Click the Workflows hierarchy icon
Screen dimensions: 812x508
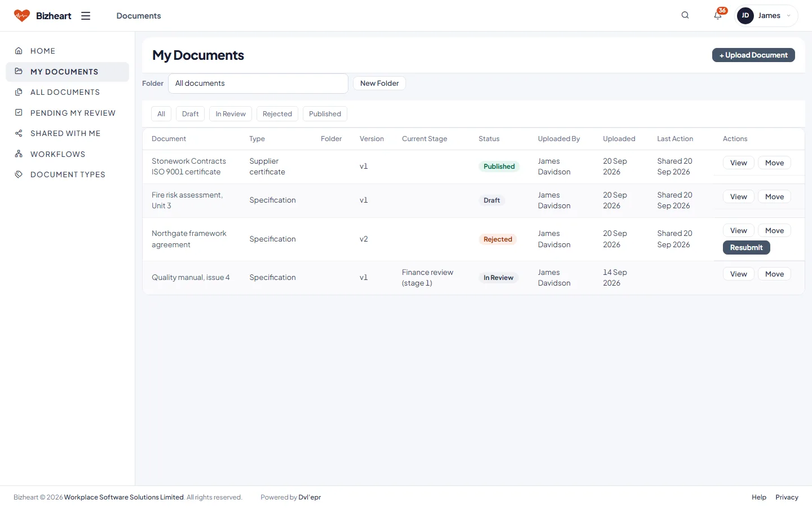tap(19, 154)
